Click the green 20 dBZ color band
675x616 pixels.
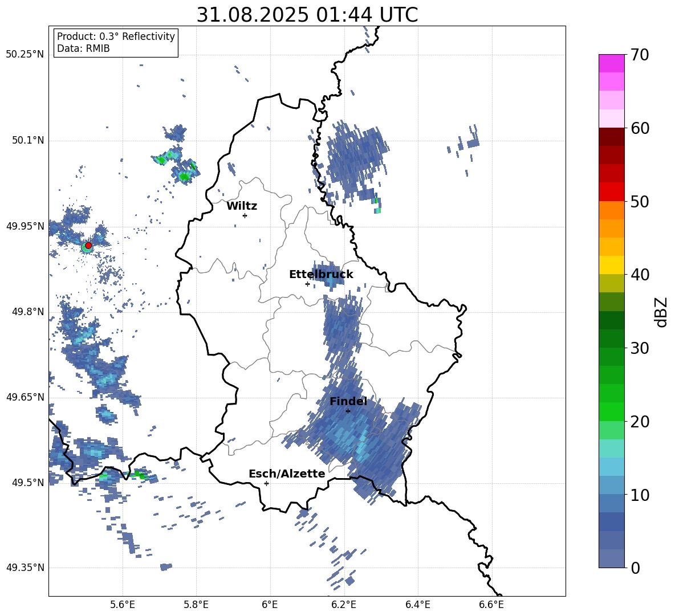pyautogui.click(x=611, y=411)
